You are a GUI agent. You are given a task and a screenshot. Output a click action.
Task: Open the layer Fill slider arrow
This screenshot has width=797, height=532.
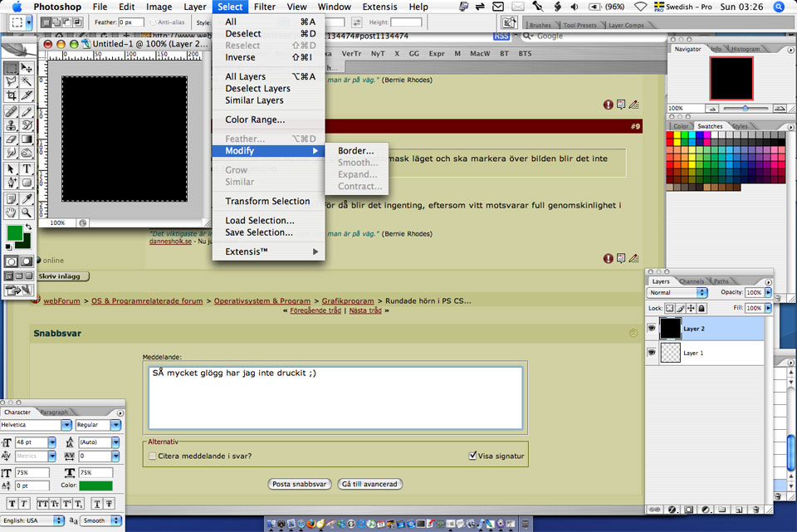click(x=768, y=308)
